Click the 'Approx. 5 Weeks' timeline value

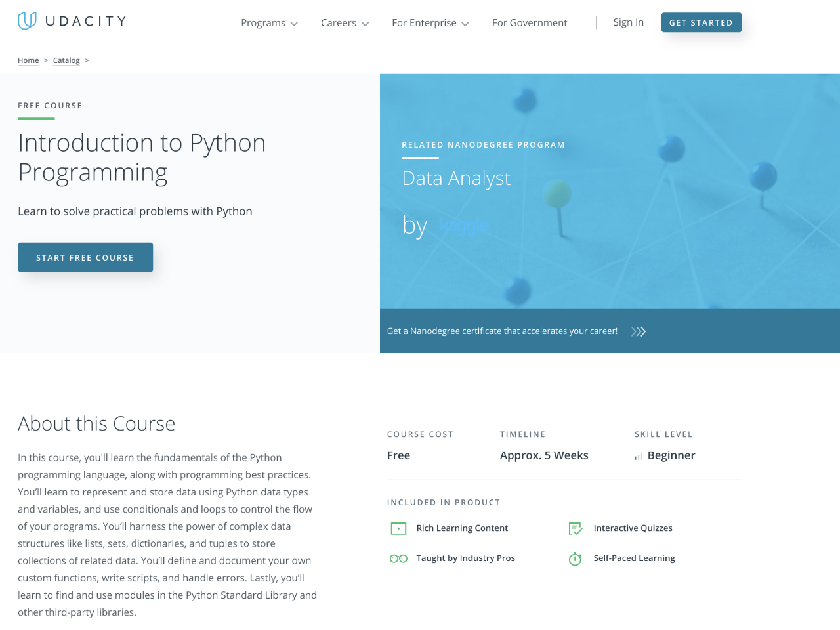pos(544,455)
